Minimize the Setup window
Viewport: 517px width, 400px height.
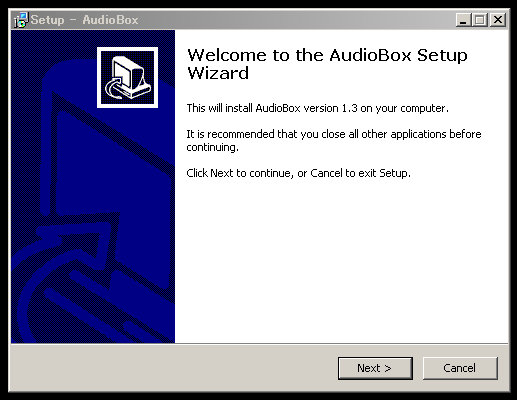[x=463, y=20]
